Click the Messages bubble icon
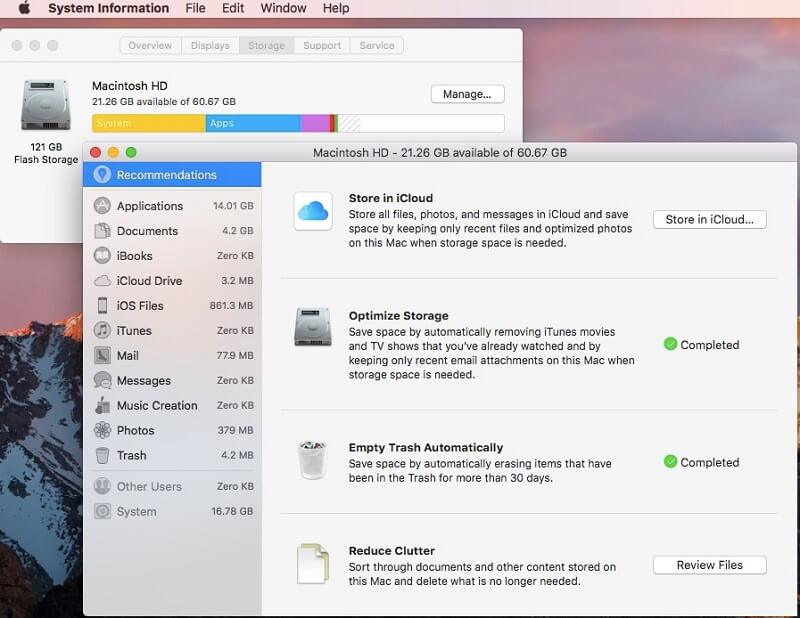800x618 pixels. (x=102, y=380)
